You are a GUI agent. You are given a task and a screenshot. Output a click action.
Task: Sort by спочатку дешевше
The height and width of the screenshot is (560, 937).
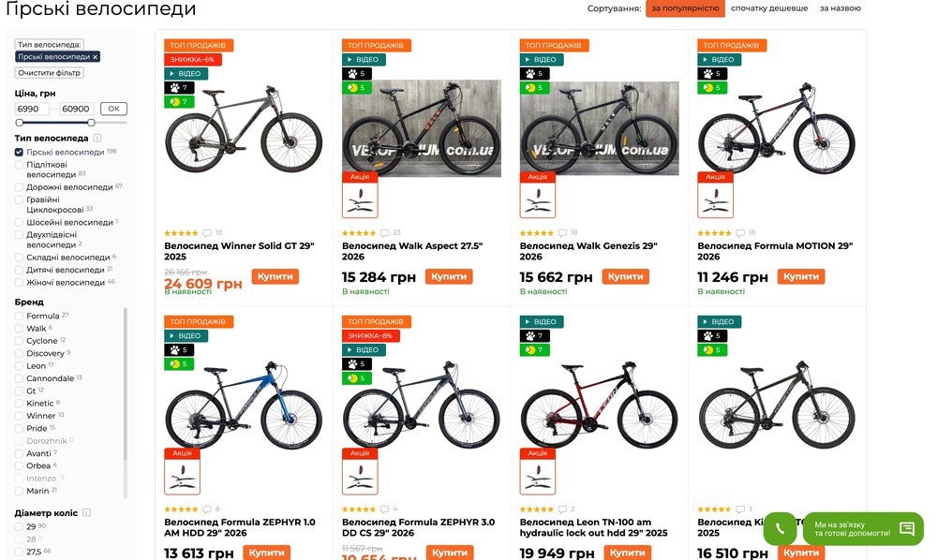[768, 8]
